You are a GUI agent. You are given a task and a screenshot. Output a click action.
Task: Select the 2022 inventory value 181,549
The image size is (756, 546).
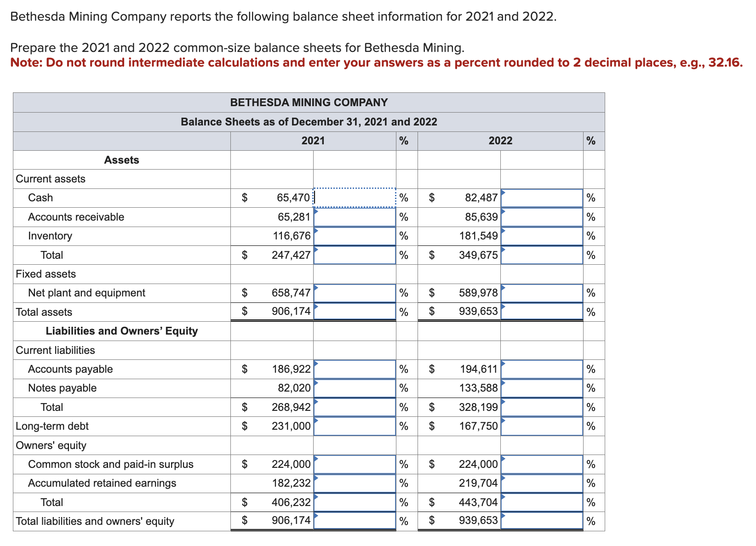(x=478, y=236)
